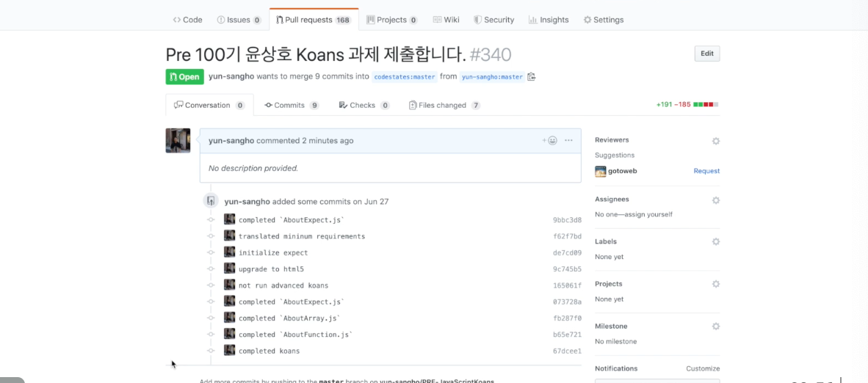Open the Projects tab
The width and height of the screenshot is (868, 383).
tap(394, 19)
